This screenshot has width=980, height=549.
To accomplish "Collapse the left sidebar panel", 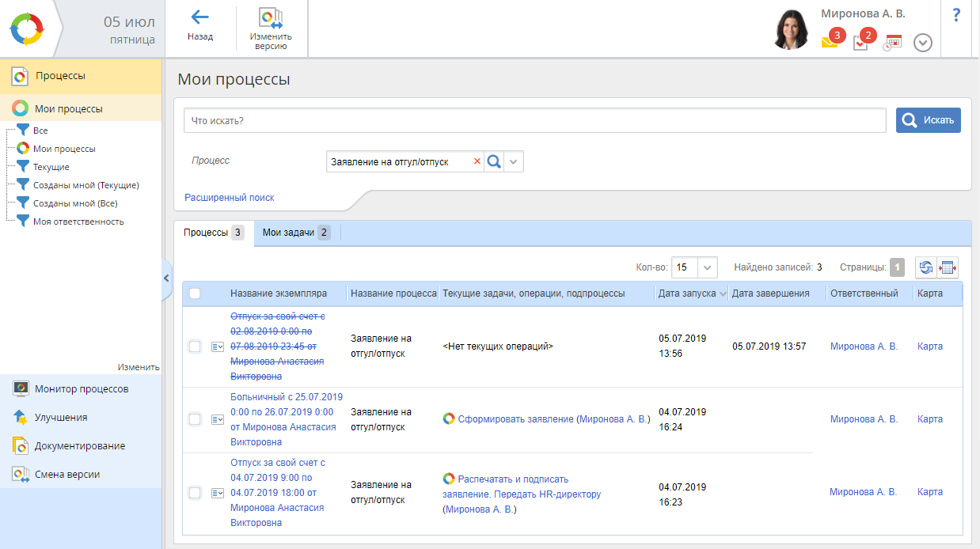I will coord(166,278).
